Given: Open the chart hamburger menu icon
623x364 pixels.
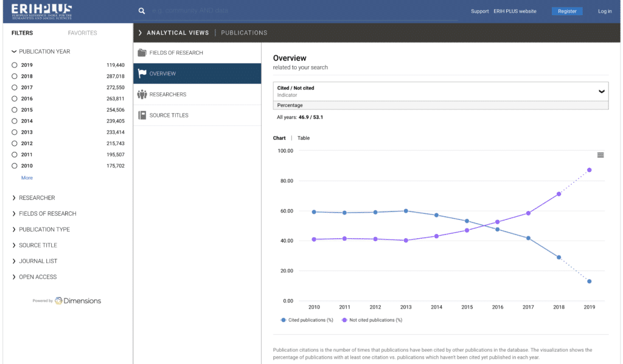Looking at the screenshot, I should click(x=600, y=155).
